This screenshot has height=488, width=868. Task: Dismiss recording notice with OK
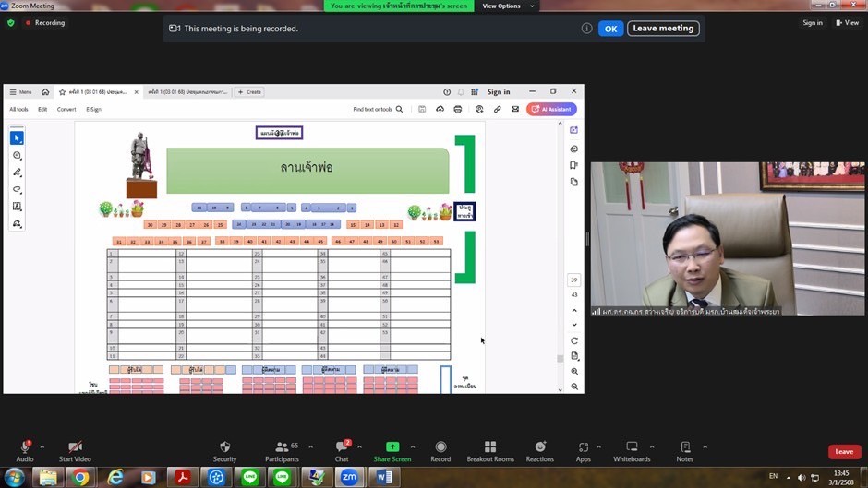[610, 29]
